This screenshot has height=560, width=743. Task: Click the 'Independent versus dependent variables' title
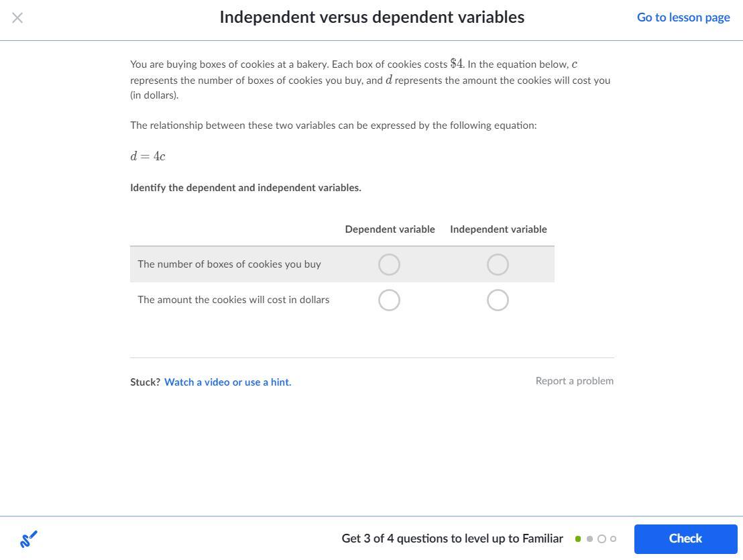coord(371,17)
